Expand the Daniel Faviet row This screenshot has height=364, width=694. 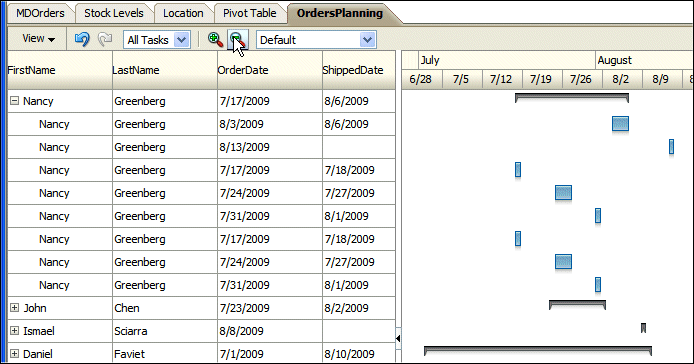(x=15, y=354)
